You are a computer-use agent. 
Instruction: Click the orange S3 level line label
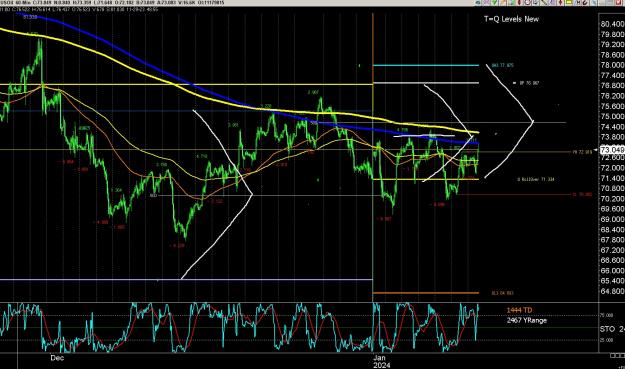coord(502,293)
